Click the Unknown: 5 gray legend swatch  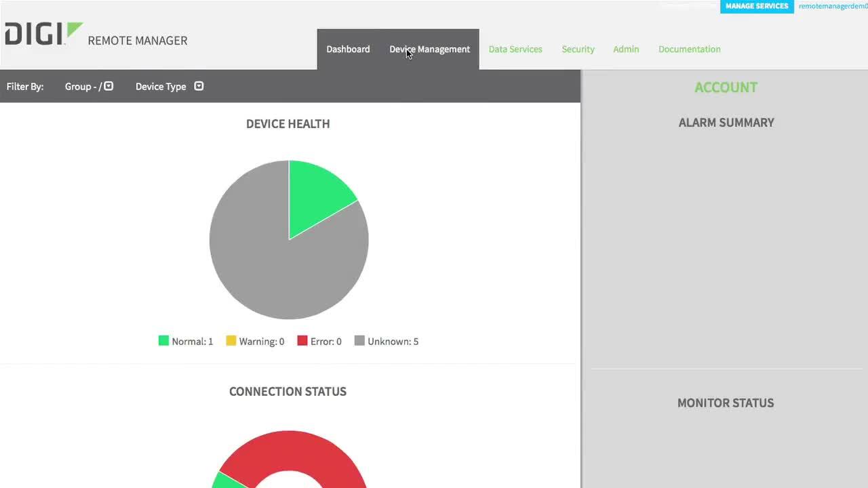[x=359, y=341]
